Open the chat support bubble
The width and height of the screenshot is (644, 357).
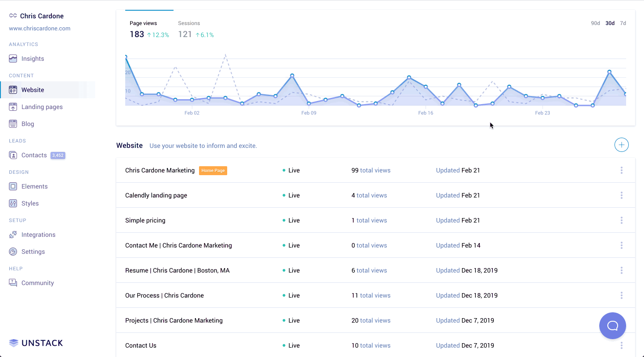612,326
